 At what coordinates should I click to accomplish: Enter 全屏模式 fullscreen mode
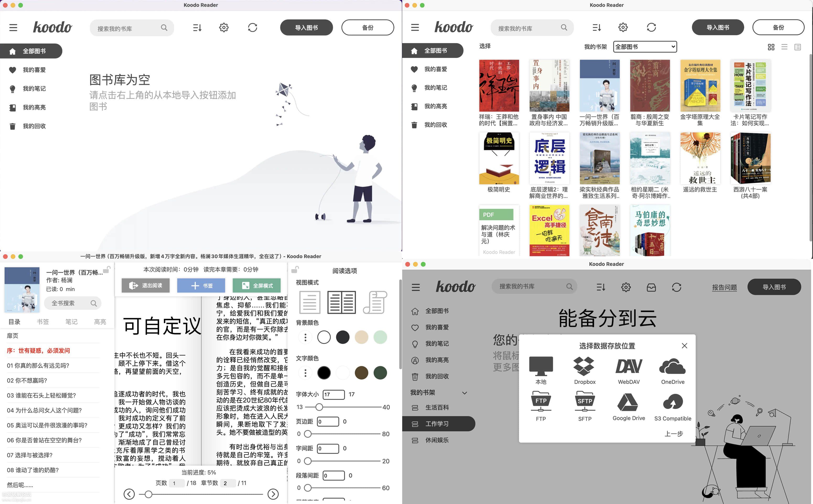pyautogui.click(x=257, y=285)
